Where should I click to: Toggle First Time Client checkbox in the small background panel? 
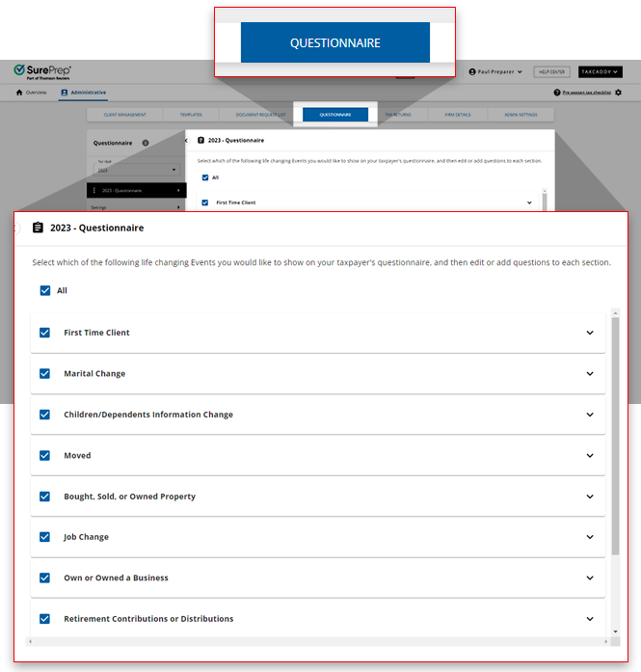pyautogui.click(x=205, y=202)
